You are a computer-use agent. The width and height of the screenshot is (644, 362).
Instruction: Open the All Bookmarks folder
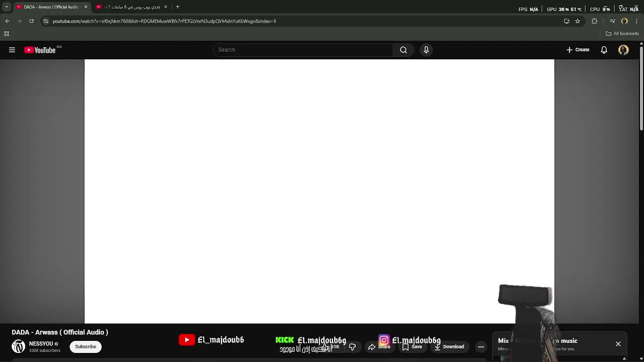pos(622,34)
